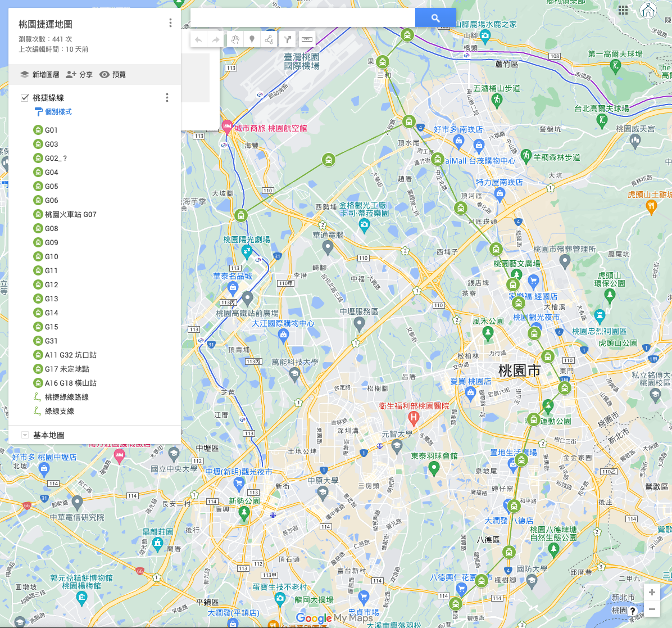
Task: Click the undo arrow in the map toolbar
Action: (x=198, y=40)
